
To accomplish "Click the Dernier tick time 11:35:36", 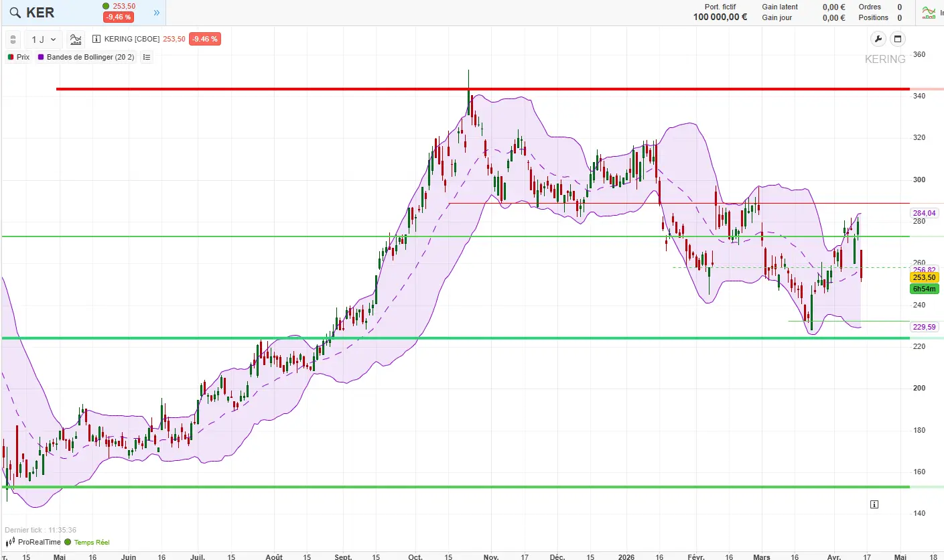I will tap(62, 530).
